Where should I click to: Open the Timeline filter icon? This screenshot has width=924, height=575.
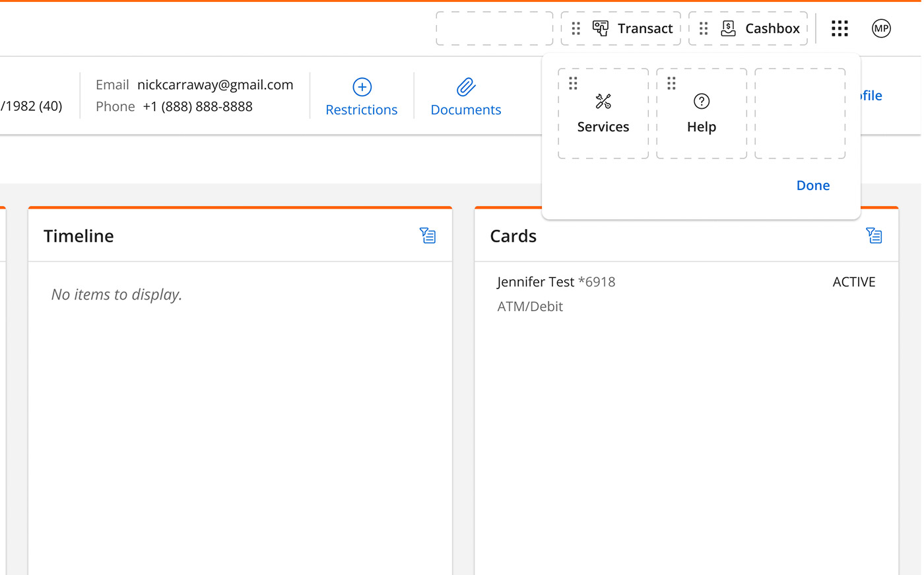point(428,236)
